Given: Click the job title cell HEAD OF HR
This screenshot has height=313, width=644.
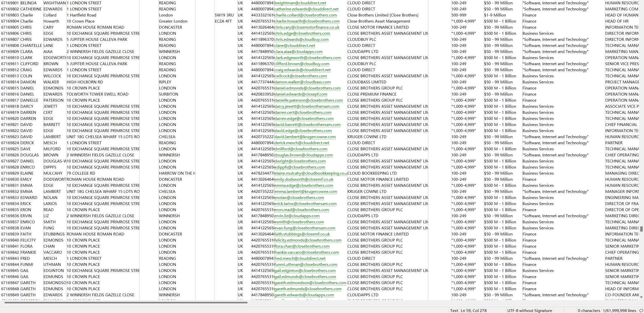Looking at the screenshot, I should click(x=617, y=21).
